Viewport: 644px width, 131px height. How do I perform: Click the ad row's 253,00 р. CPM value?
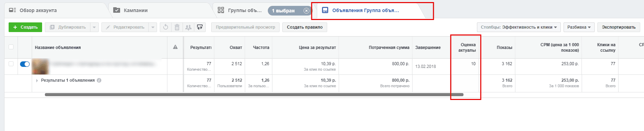tap(570, 64)
